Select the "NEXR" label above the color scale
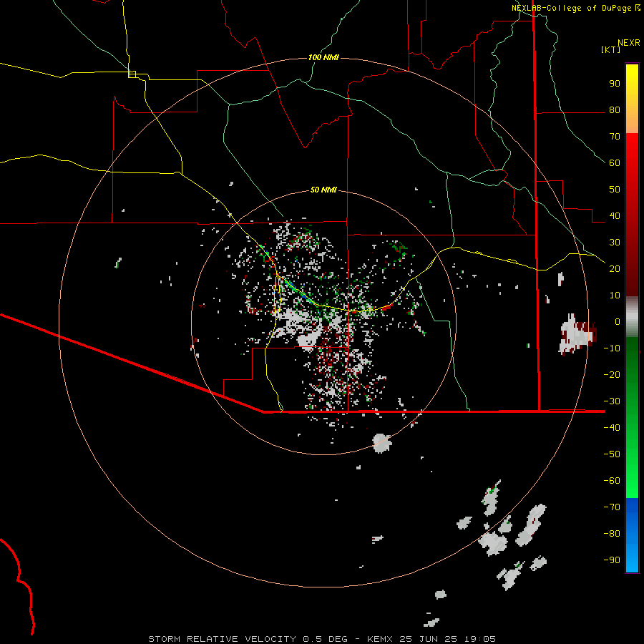The height and width of the screenshot is (644, 644). (629, 43)
